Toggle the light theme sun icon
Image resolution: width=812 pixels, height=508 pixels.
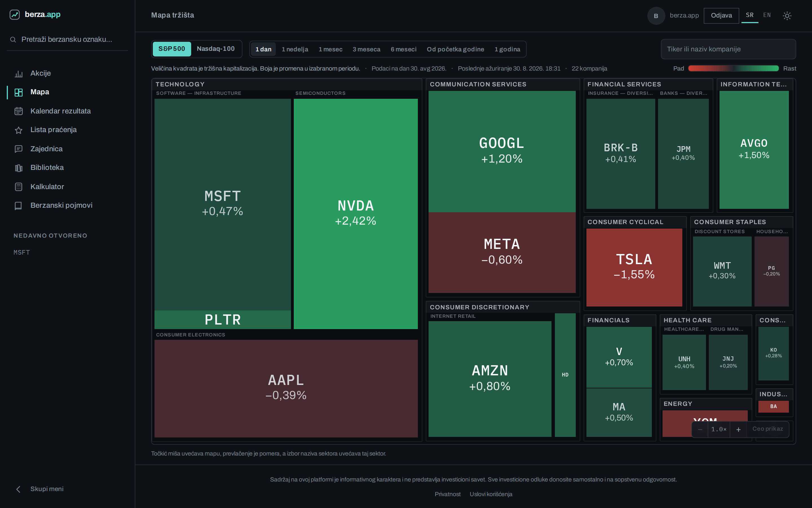tap(787, 16)
